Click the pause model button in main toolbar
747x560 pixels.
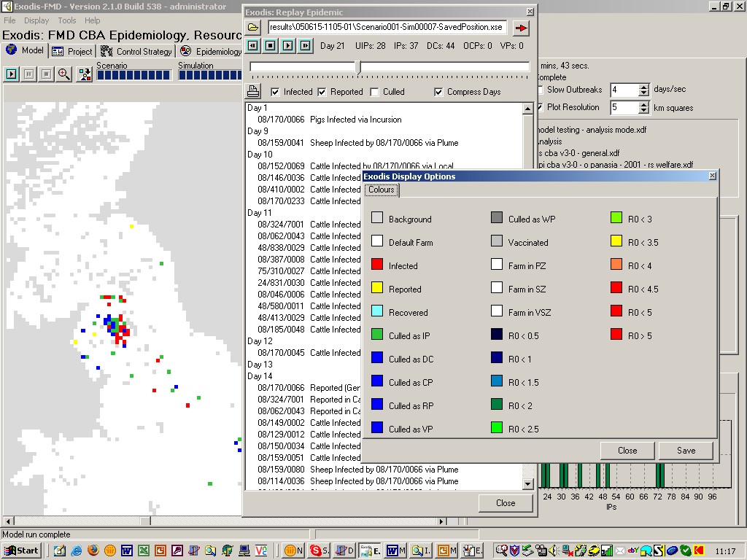(29, 74)
